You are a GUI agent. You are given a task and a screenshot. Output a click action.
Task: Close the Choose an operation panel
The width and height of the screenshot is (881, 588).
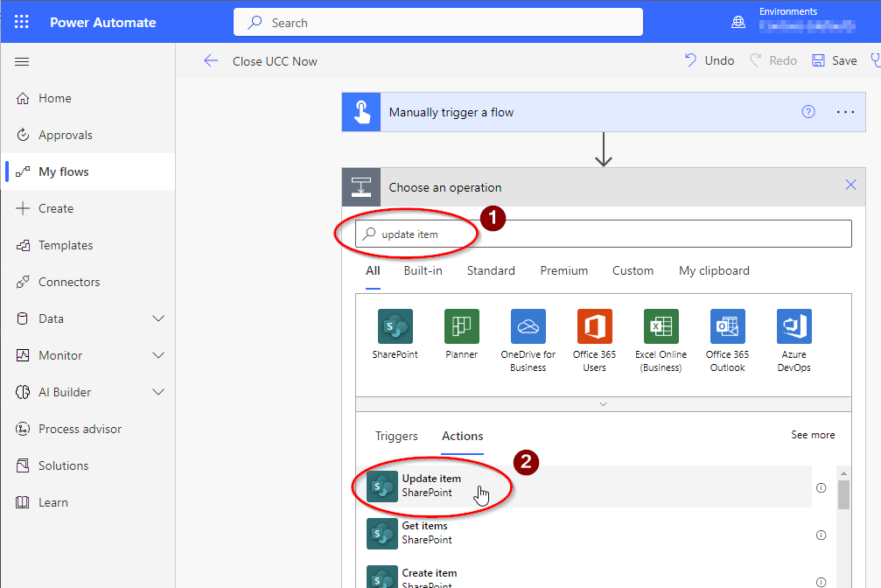click(850, 185)
